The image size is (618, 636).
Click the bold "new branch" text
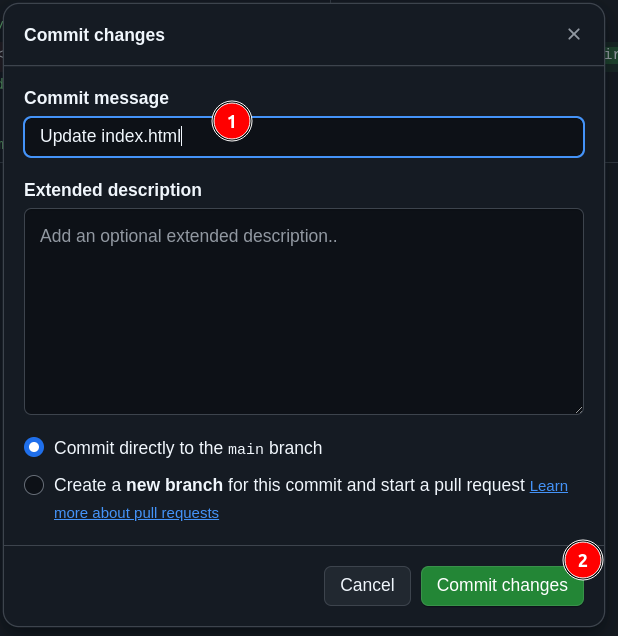tap(174, 485)
